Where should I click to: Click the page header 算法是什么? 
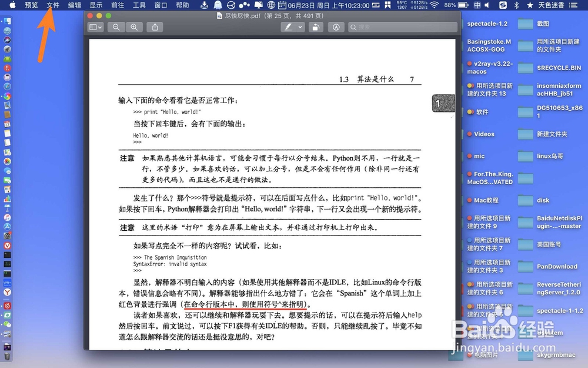point(375,79)
